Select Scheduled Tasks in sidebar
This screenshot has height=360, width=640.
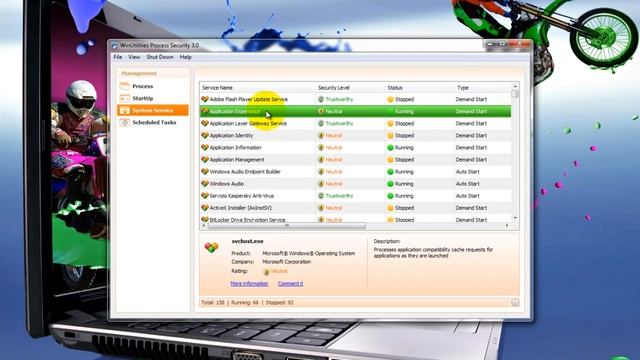154,122
